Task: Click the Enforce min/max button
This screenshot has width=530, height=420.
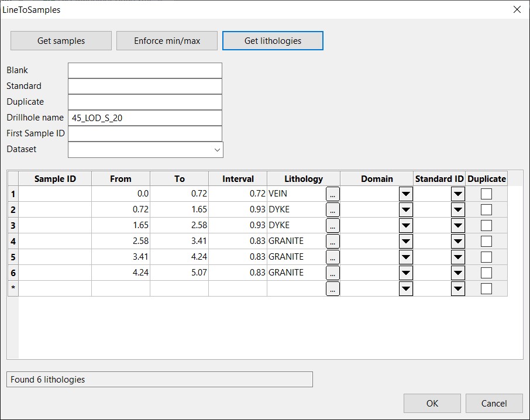Action: point(167,41)
